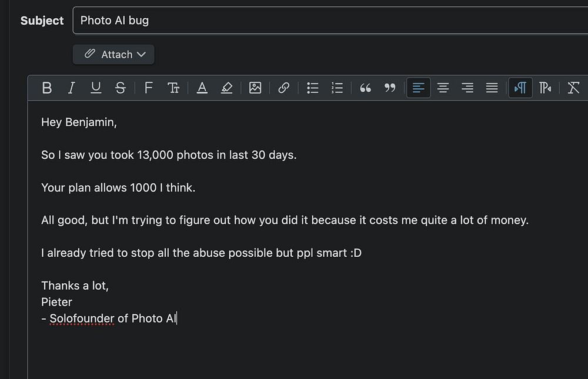Open the font family picker

(x=148, y=88)
